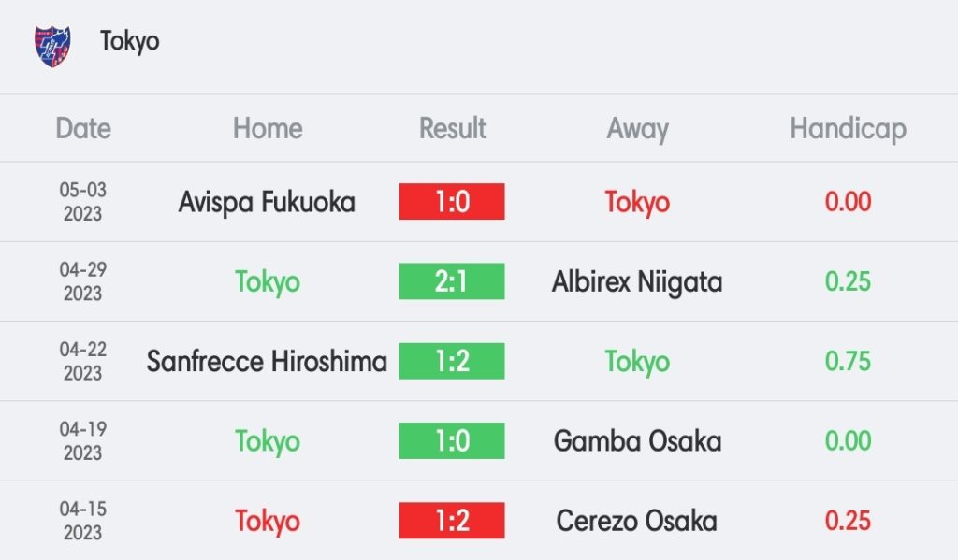Click the green 1:0 score versus Gamba Osaka
The height and width of the screenshot is (560, 958).
pos(452,440)
